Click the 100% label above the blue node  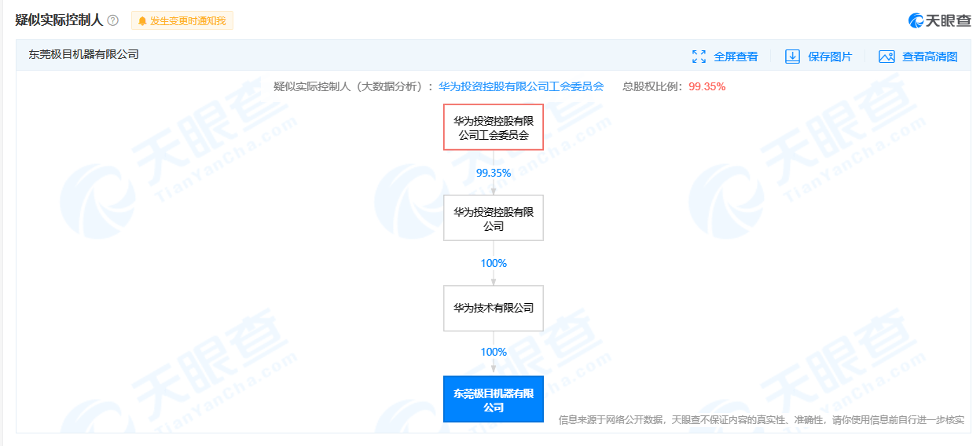494,352
